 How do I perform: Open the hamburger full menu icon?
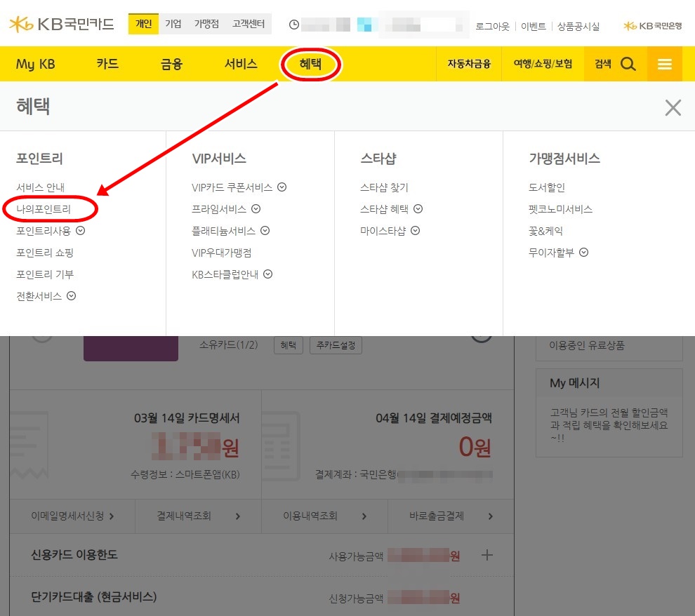tap(664, 65)
